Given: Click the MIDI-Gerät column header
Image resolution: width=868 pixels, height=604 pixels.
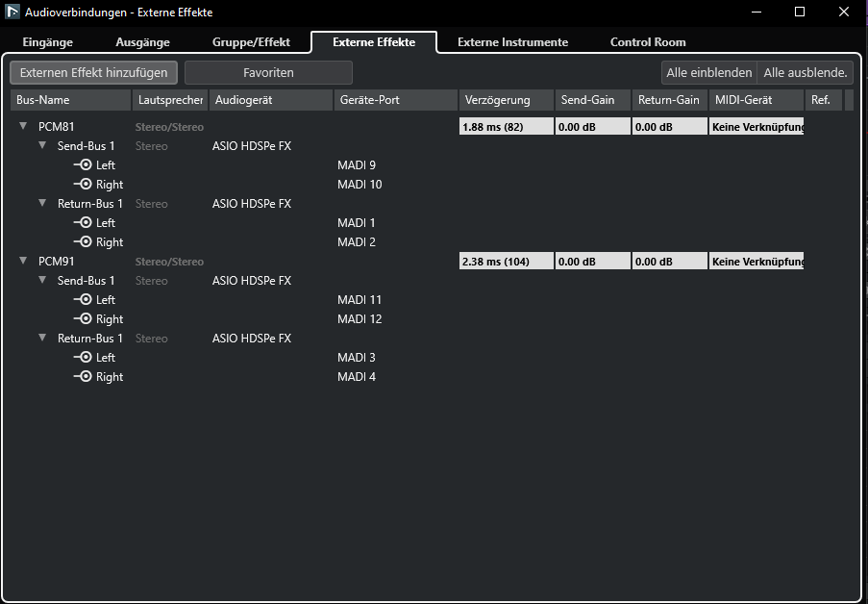Looking at the screenshot, I should pyautogui.click(x=756, y=100).
